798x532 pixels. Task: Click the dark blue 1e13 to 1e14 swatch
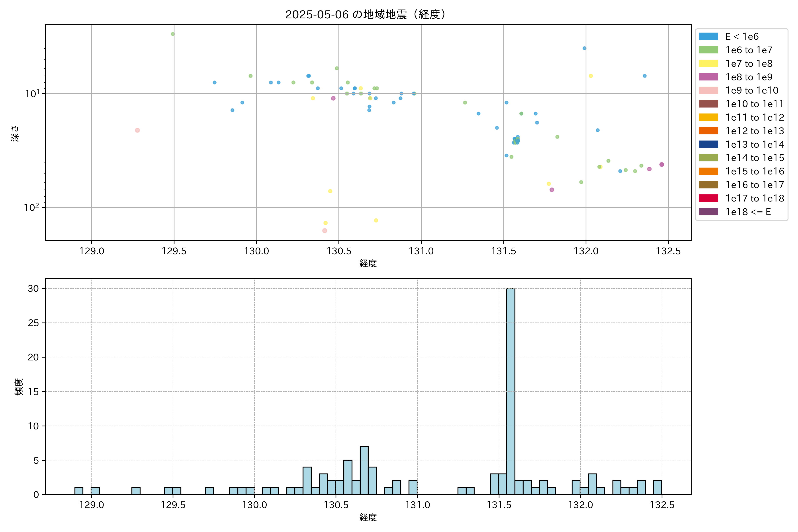(708, 145)
